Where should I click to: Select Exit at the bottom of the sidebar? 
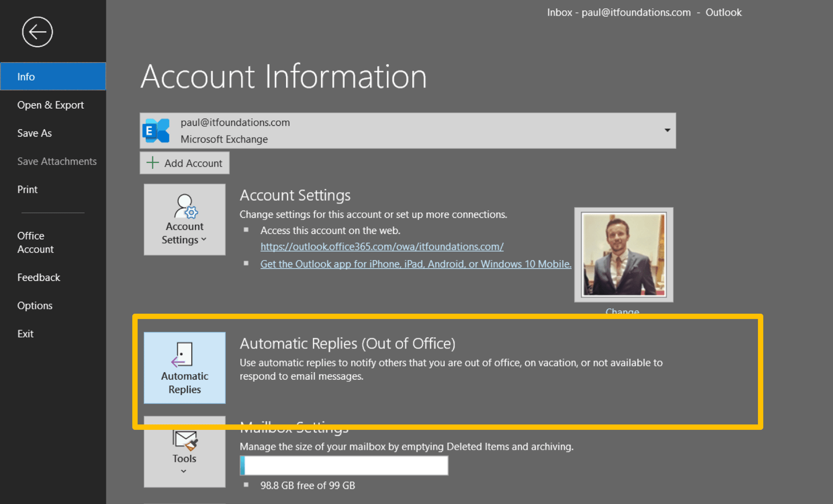[25, 333]
